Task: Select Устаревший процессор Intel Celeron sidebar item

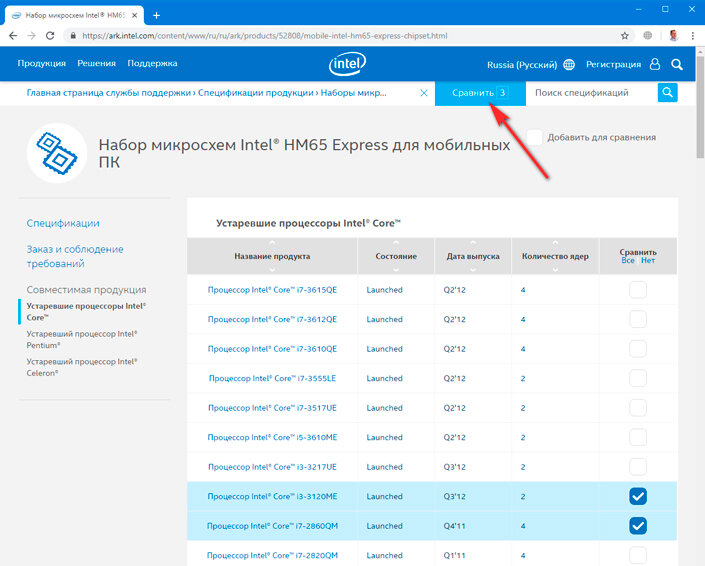Action: (x=81, y=367)
